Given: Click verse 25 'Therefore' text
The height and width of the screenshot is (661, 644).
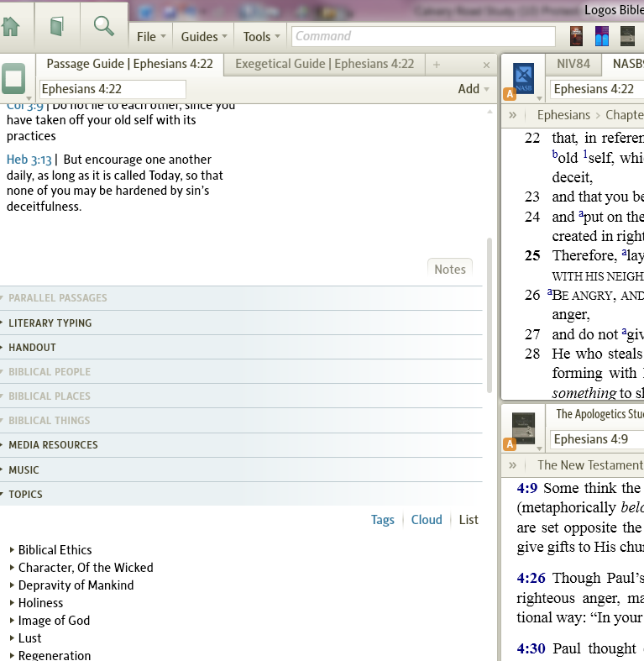Looking at the screenshot, I should pyautogui.click(x=584, y=255).
